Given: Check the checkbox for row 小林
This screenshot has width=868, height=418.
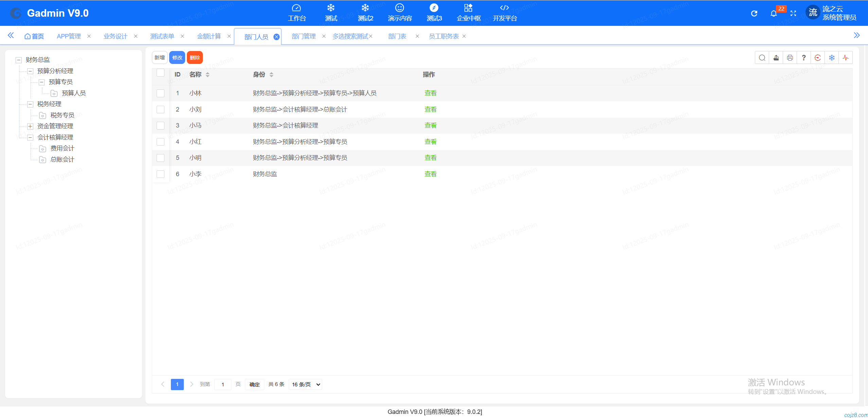Looking at the screenshot, I should [160, 93].
